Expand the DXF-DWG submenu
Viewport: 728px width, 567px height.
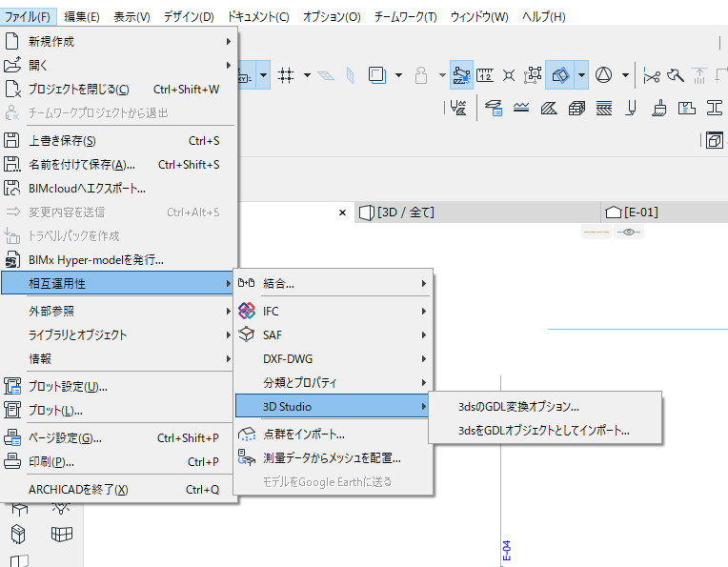tap(333, 358)
